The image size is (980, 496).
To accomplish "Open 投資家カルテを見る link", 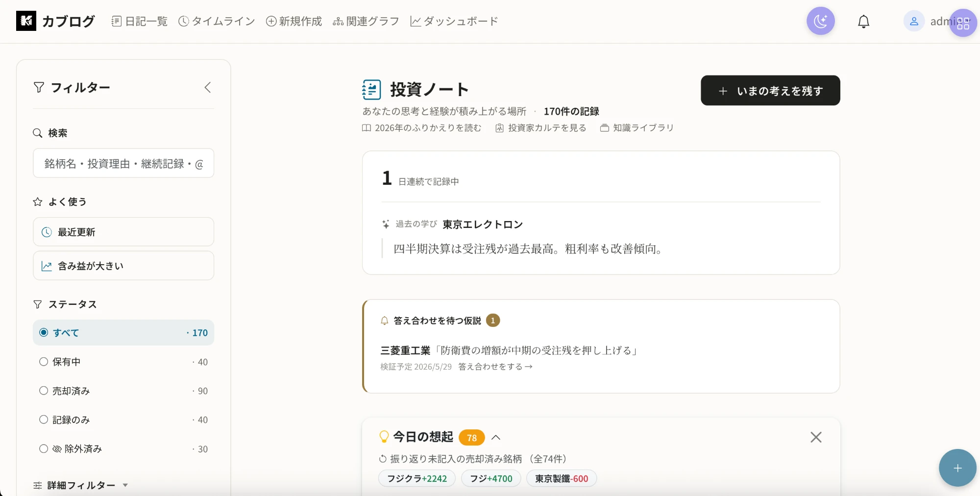I will coord(541,128).
